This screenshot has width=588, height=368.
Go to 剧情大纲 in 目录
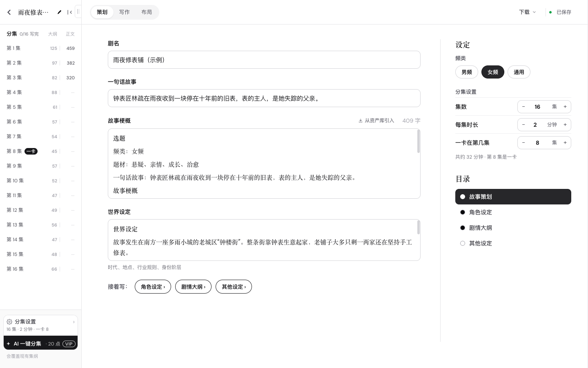[x=513, y=228]
